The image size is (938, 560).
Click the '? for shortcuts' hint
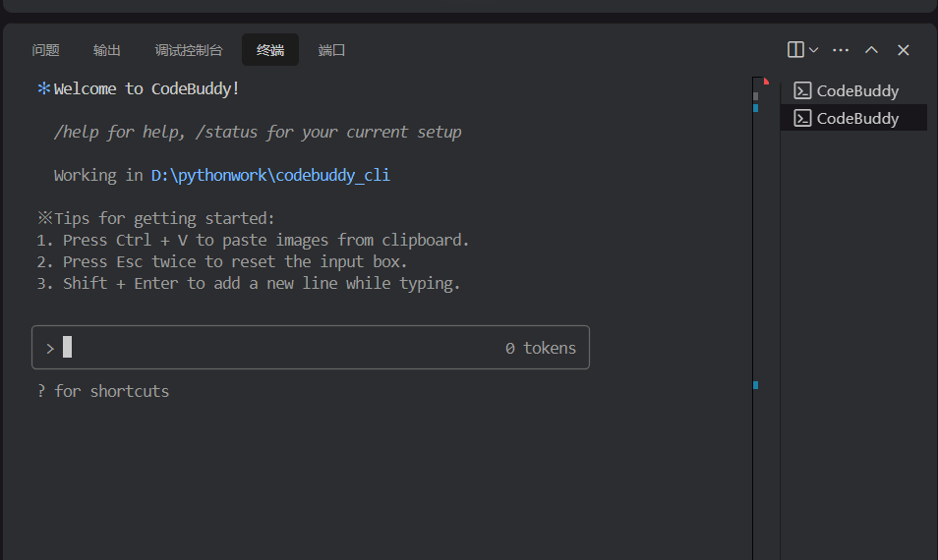103,391
